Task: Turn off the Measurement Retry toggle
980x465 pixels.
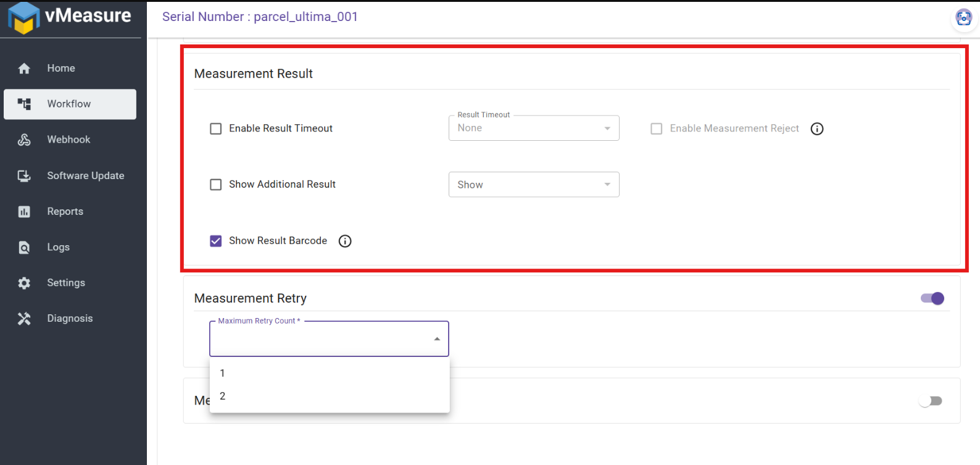Action: coord(932,299)
